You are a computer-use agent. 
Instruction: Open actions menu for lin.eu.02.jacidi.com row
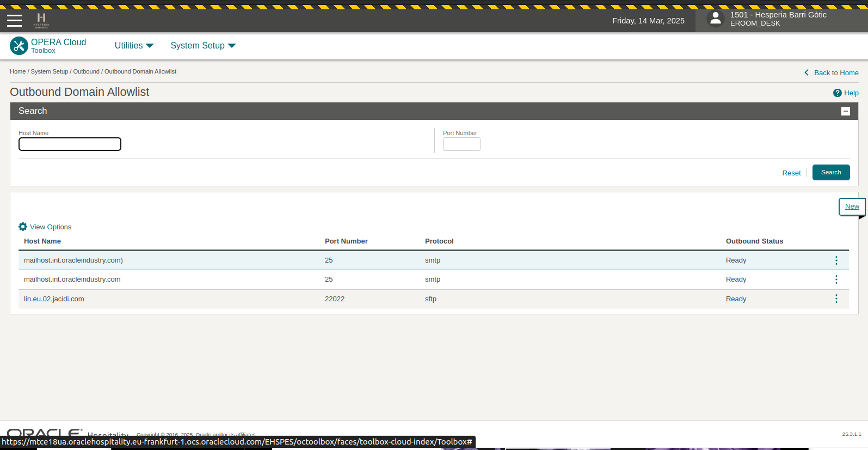click(836, 299)
